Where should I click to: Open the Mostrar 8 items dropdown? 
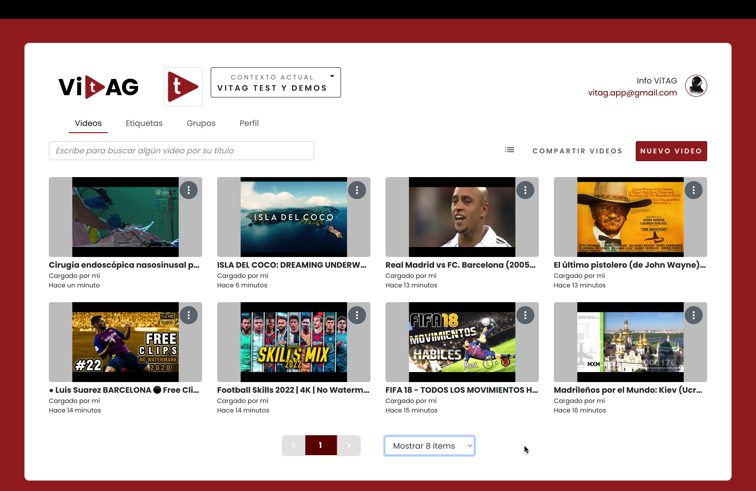click(x=429, y=446)
